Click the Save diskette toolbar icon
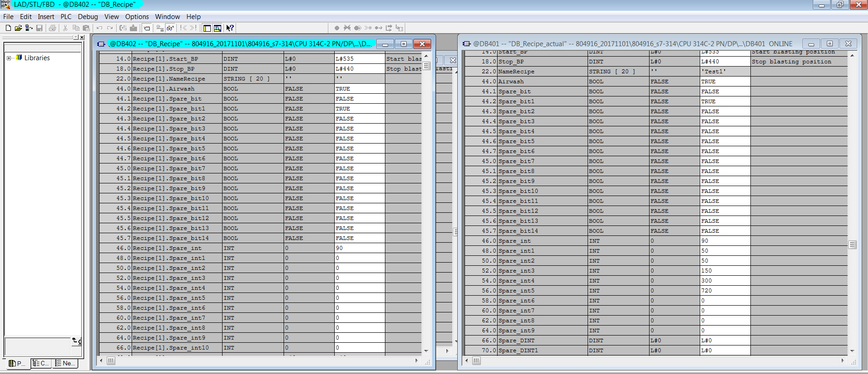The width and height of the screenshot is (868, 374). coord(39,28)
